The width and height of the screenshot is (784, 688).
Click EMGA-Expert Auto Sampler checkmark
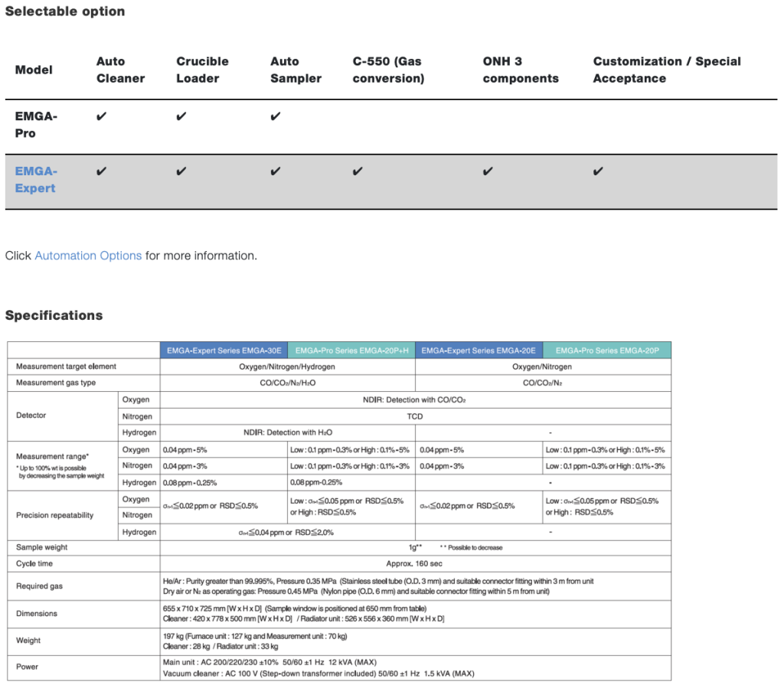click(276, 171)
